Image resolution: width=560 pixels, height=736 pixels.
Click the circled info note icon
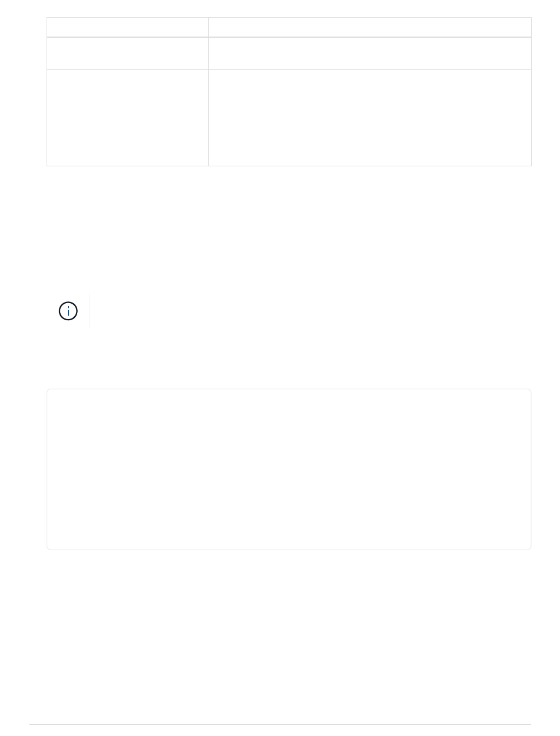[x=68, y=311]
